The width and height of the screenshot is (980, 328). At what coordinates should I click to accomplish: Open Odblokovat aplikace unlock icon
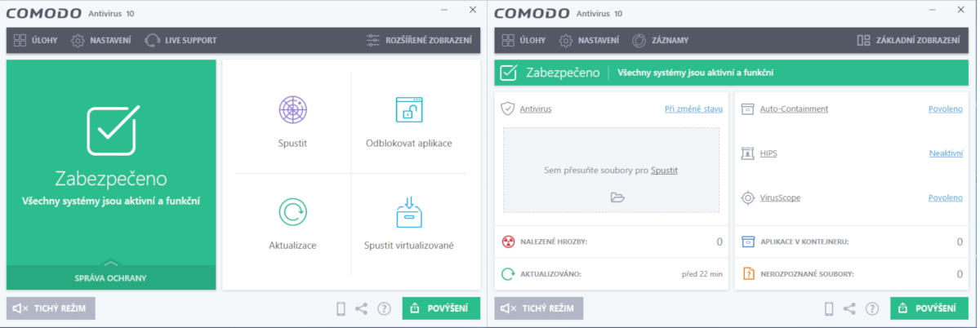tap(408, 110)
